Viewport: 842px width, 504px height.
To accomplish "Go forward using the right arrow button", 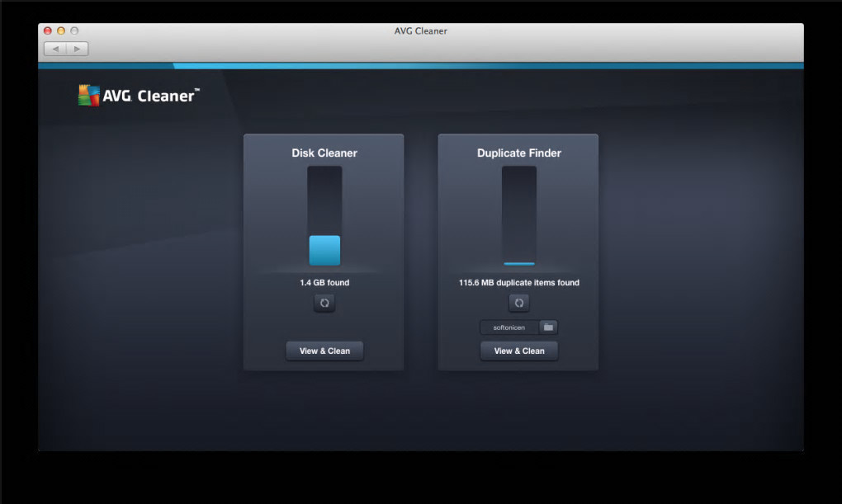I will click(x=78, y=49).
